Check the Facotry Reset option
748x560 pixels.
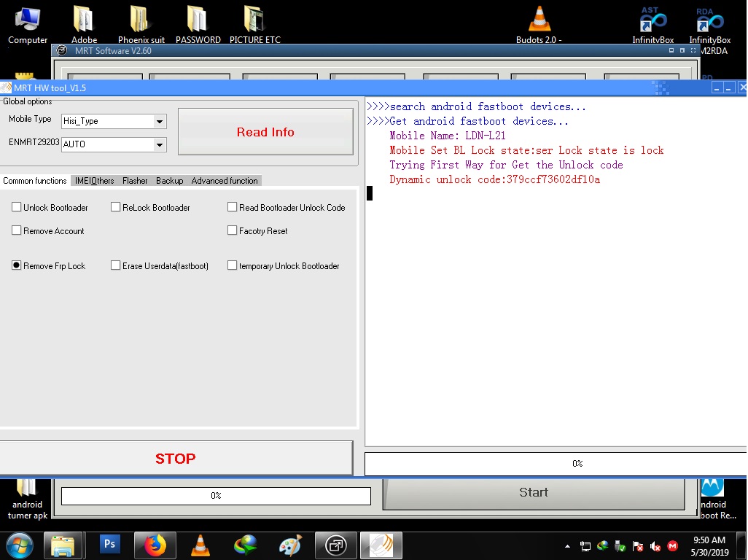tap(233, 230)
